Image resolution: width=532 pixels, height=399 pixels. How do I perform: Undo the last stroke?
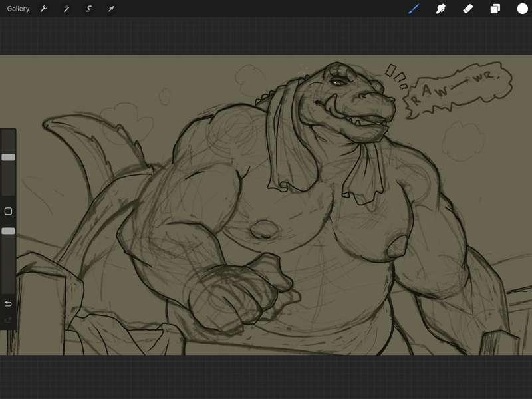8,303
